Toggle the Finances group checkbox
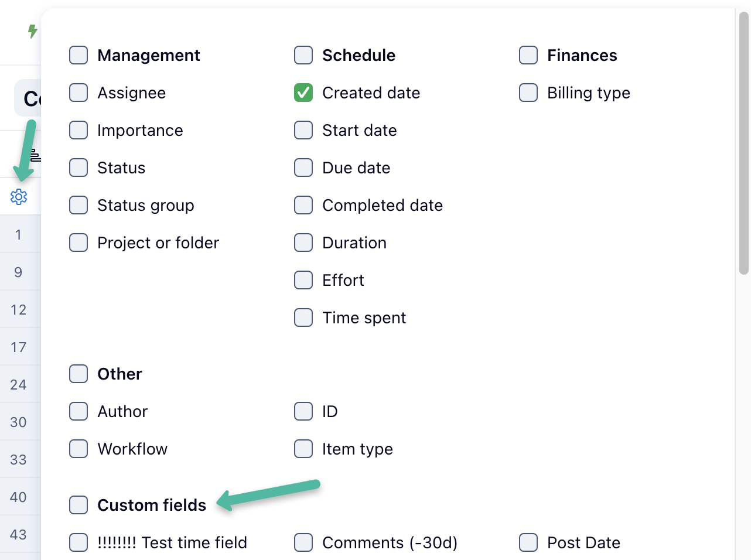Screen dimensions: 751x560 click(x=528, y=55)
